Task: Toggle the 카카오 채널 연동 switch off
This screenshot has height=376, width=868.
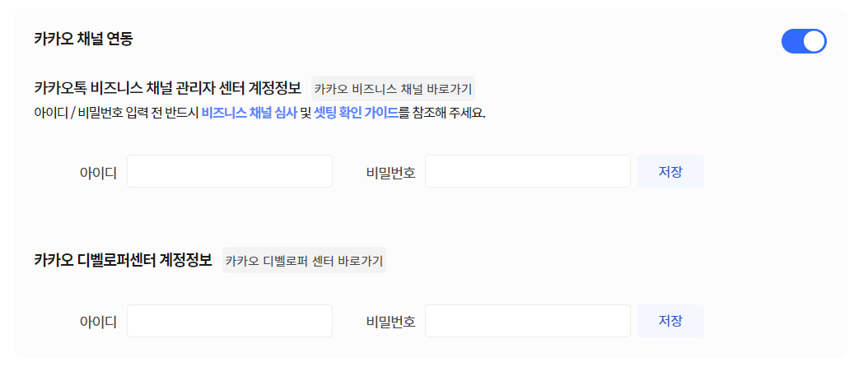Action: tap(803, 41)
